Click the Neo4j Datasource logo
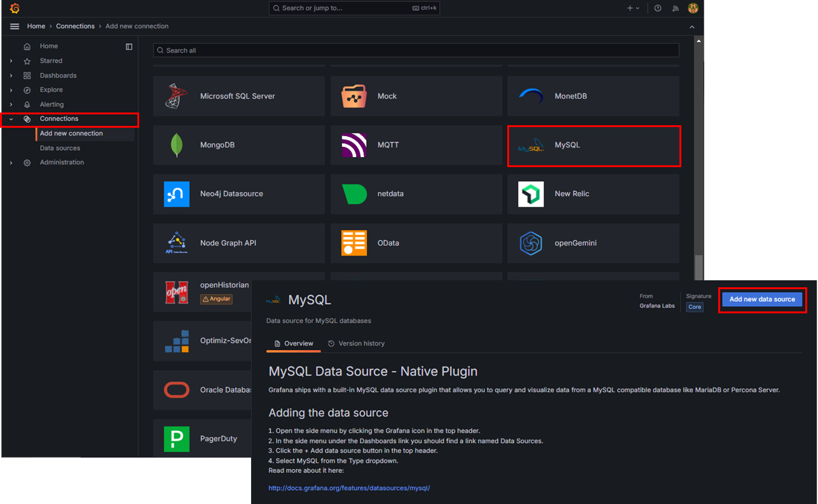 point(176,194)
